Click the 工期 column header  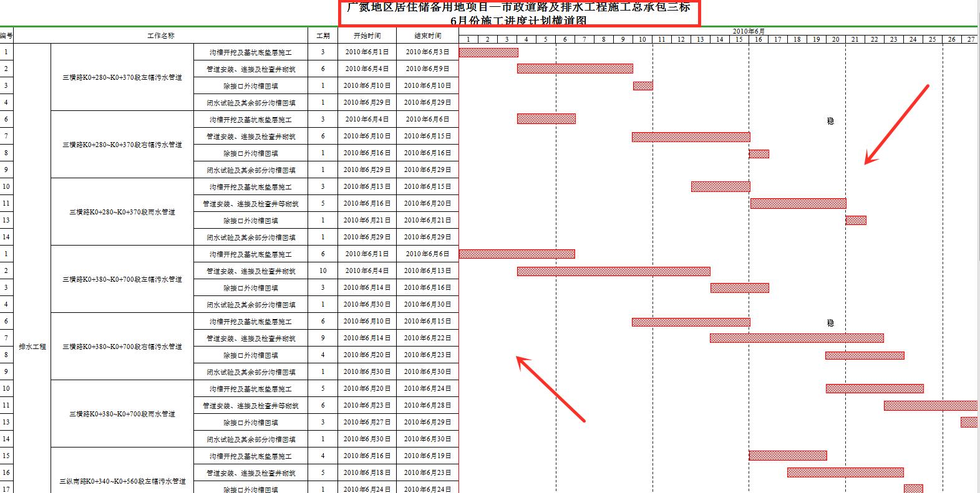(x=323, y=36)
